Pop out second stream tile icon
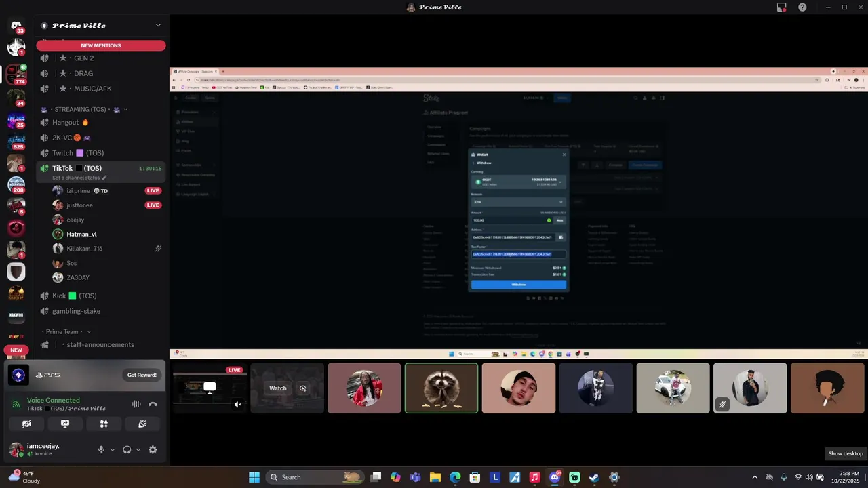 [x=303, y=388]
